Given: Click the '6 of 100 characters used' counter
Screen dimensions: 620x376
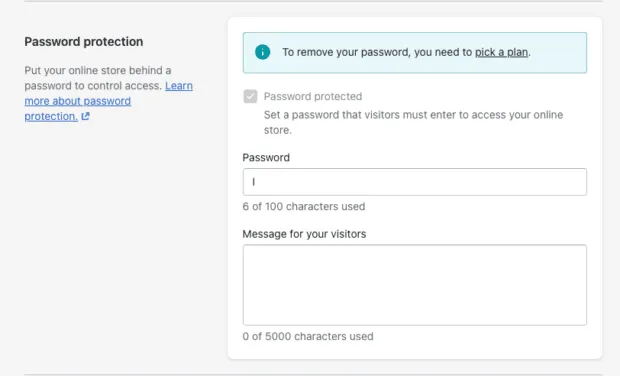Looking at the screenshot, I should (304, 206).
